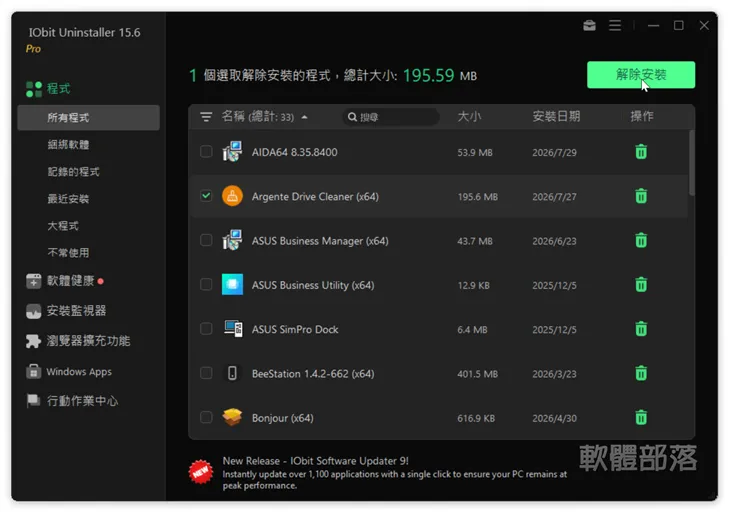The width and height of the screenshot is (729, 512).
Task: Click the Windows Apps bag icon
Action: [33, 372]
